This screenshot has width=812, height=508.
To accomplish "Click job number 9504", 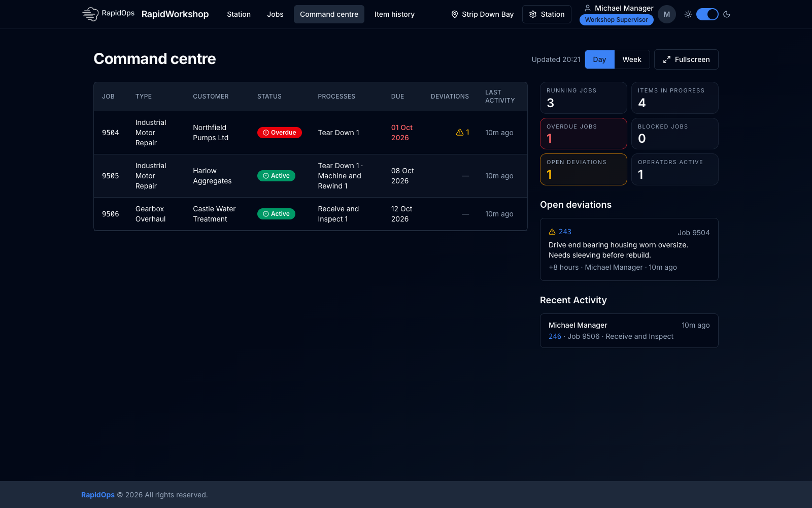I will tap(110, 133).
